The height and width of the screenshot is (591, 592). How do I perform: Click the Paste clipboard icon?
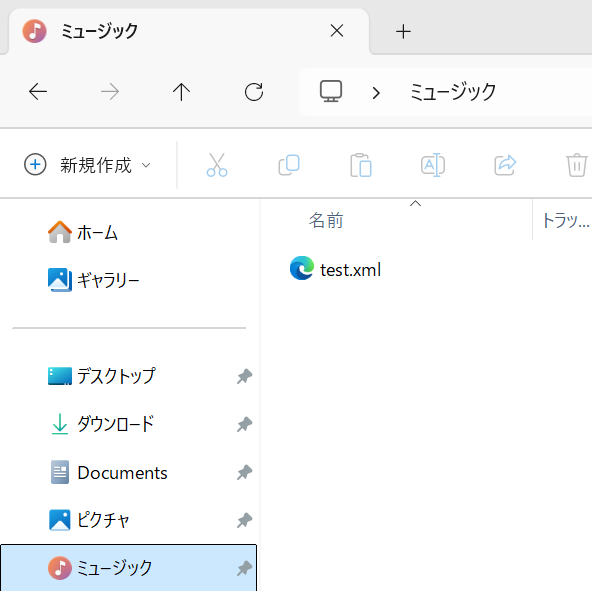(x=361, y=165)
